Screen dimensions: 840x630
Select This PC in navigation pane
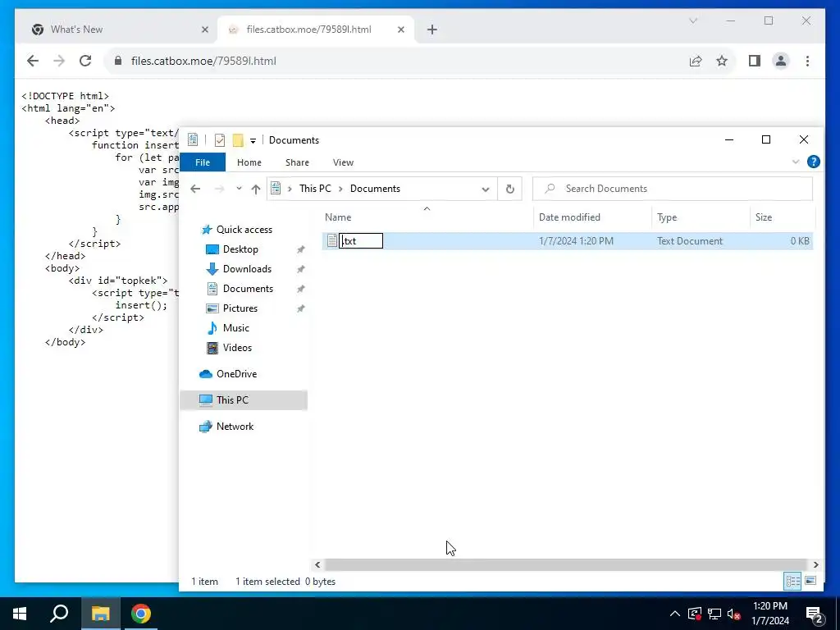click(244, 400)
